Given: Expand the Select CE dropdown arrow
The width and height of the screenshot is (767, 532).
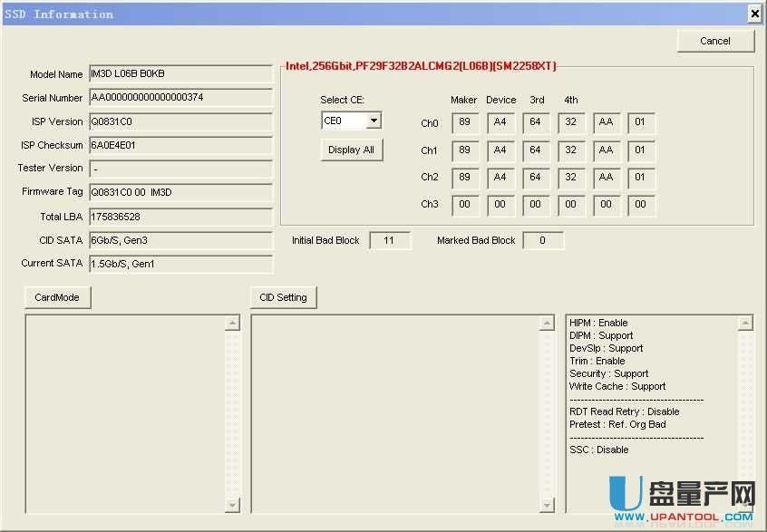Looking at the screenshot, I should (x=374, y=121).
